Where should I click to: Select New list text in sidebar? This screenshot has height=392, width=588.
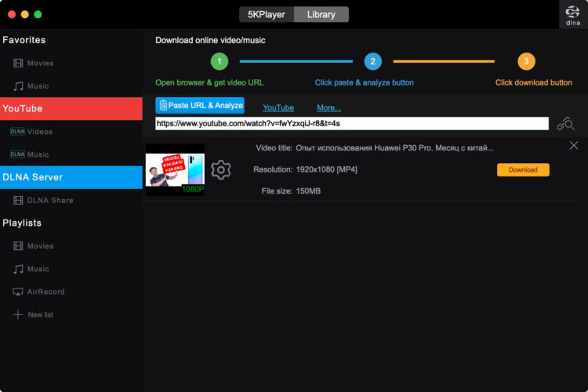(41, 314)
